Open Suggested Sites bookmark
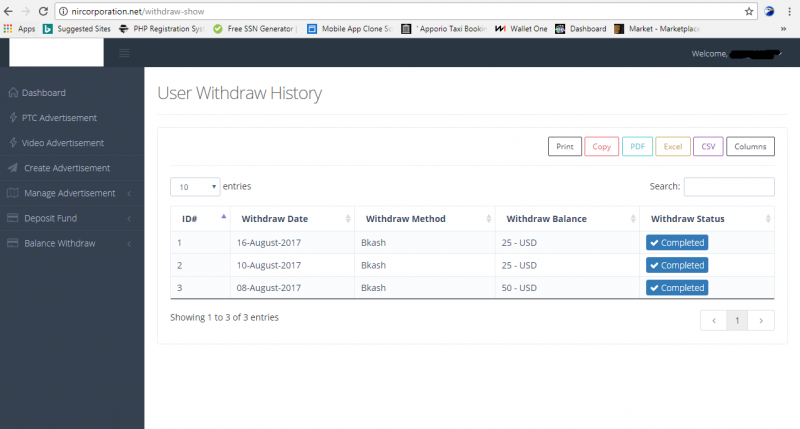Screen dimensions: 800x429 coord(77,29)
